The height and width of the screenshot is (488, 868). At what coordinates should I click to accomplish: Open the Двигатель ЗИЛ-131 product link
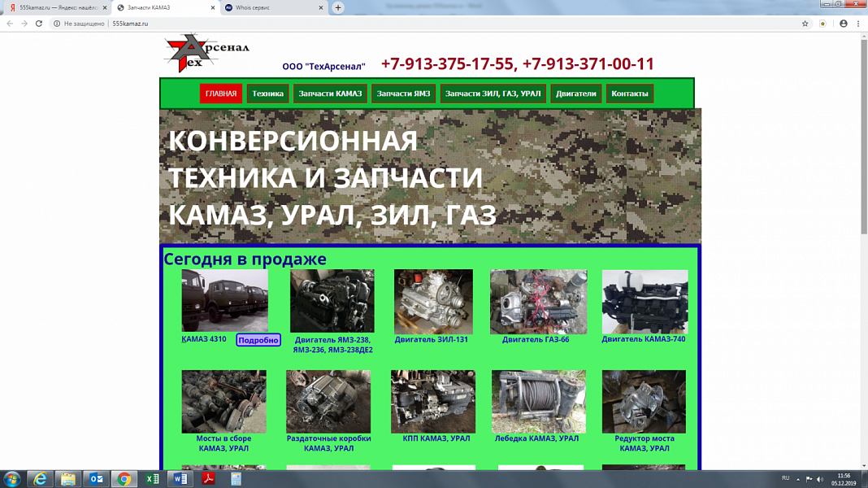[x=432, y=338]
